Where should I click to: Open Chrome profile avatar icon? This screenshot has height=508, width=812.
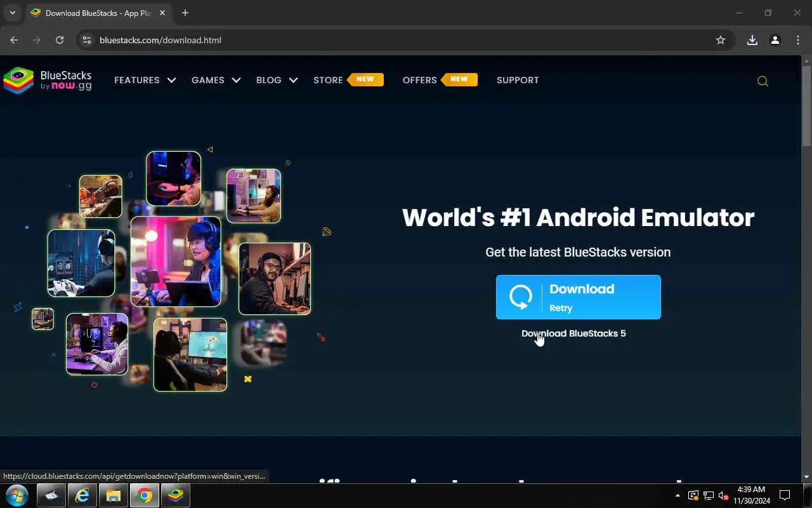[775, 40]
